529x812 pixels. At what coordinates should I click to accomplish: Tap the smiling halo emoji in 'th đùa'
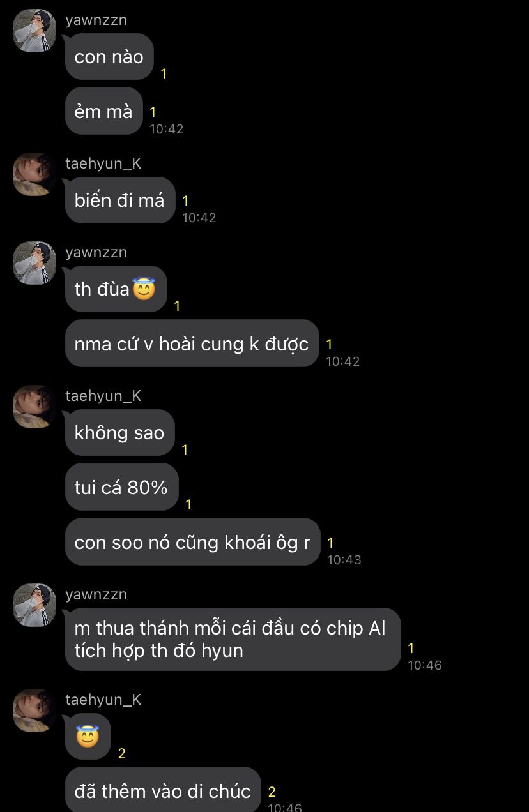coord(144,290)
